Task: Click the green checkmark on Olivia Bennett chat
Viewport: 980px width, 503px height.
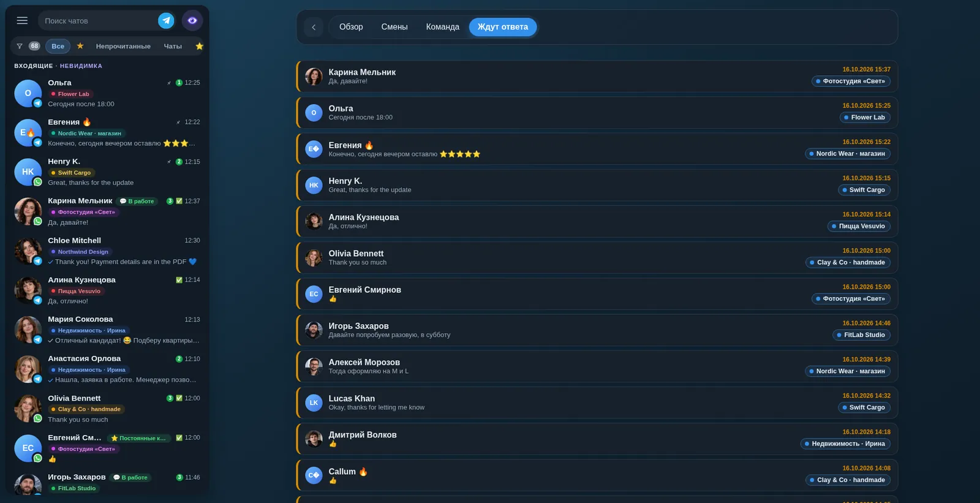Action: coord(179,398)
